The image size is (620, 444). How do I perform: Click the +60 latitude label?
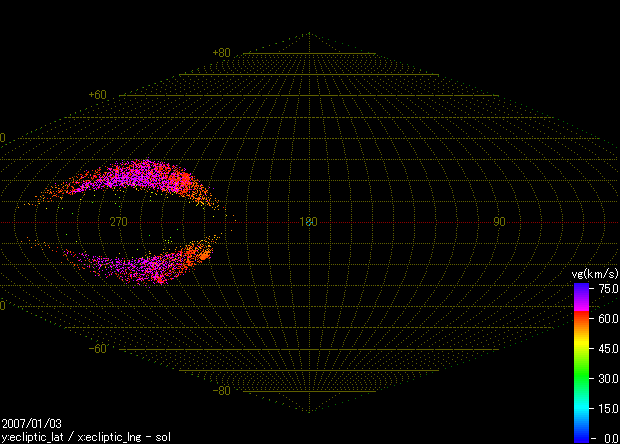pyautogui.click(x=97, y=95)
